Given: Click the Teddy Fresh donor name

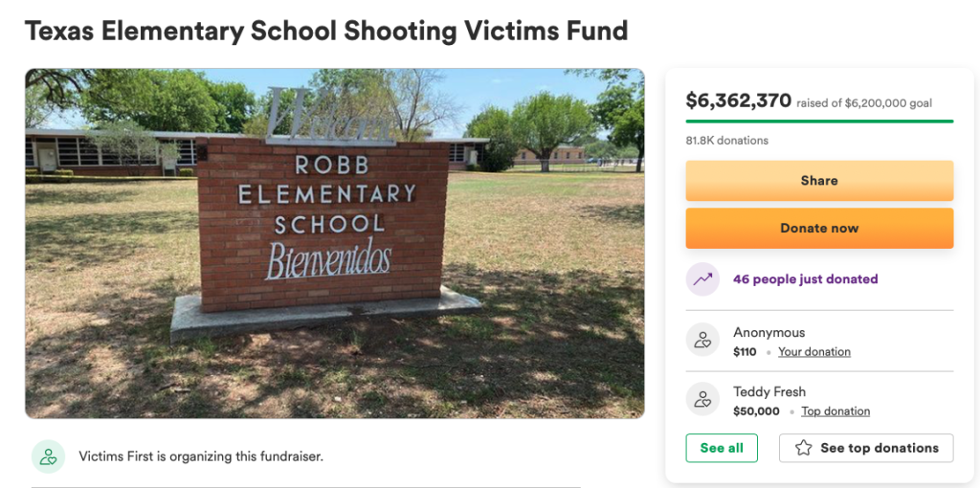Looking at the screenshot, I should coord(769,391).
